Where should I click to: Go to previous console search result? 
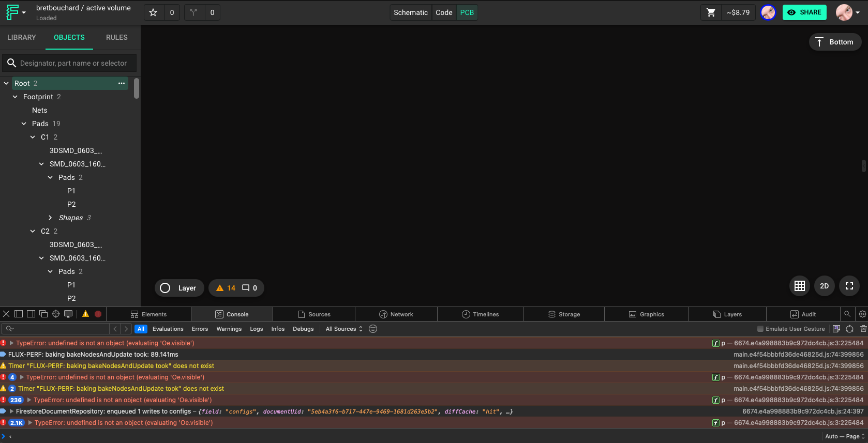coord(115,329)
